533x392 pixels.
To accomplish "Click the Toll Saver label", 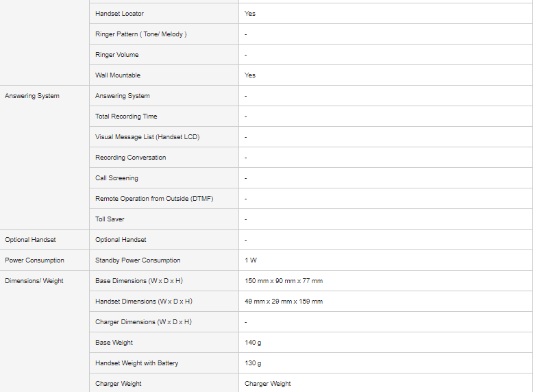I will click(x=110, y=219).
